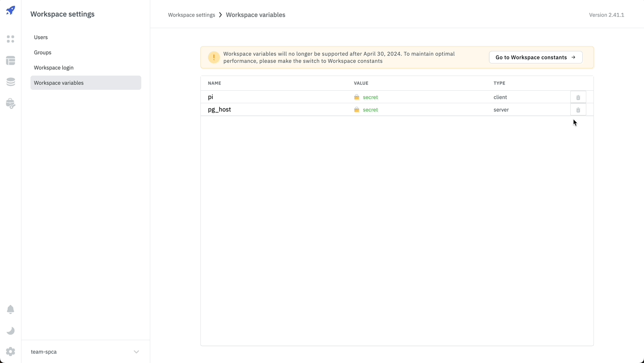644x363 pixels.
Task: Toggle dark mode with the moon icon
Action: [11, 331]
